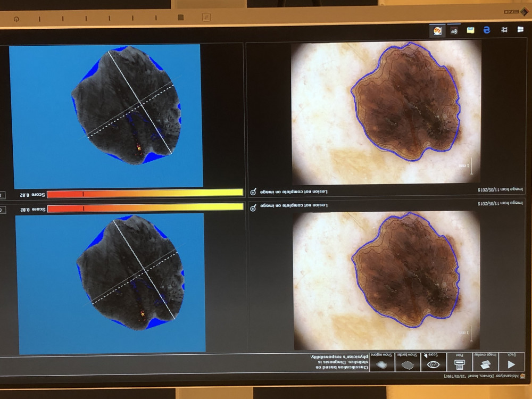Click the 'Classification based on statistics' notice

point(340,362)
